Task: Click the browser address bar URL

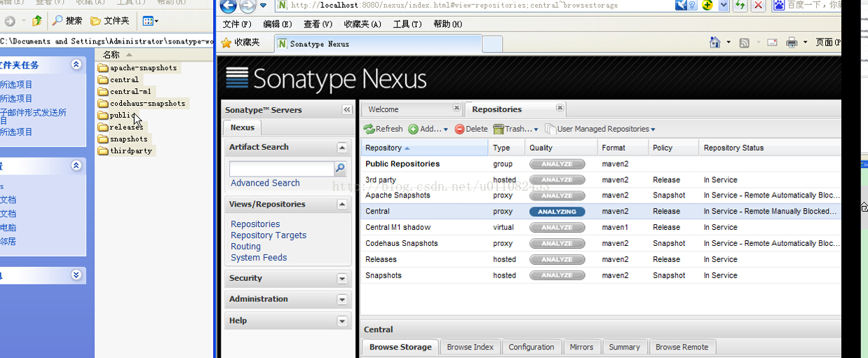Action: tap(454, 6)
